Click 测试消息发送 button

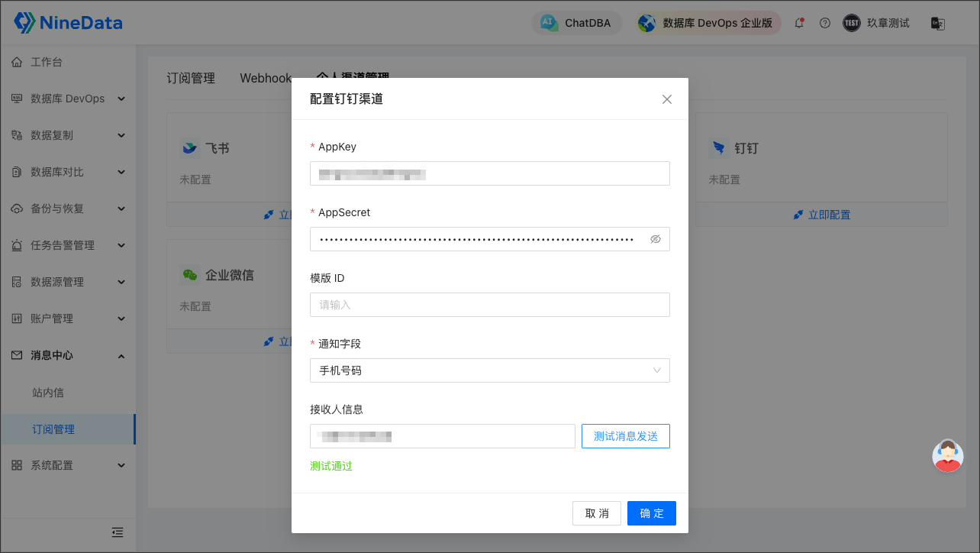coord(626,436)
